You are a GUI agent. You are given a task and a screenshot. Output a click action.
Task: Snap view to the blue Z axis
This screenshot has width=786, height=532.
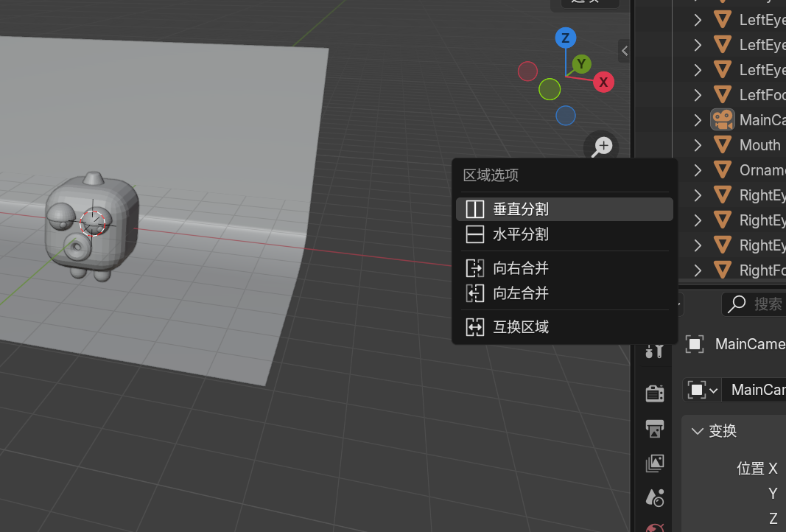pos(565,38)
